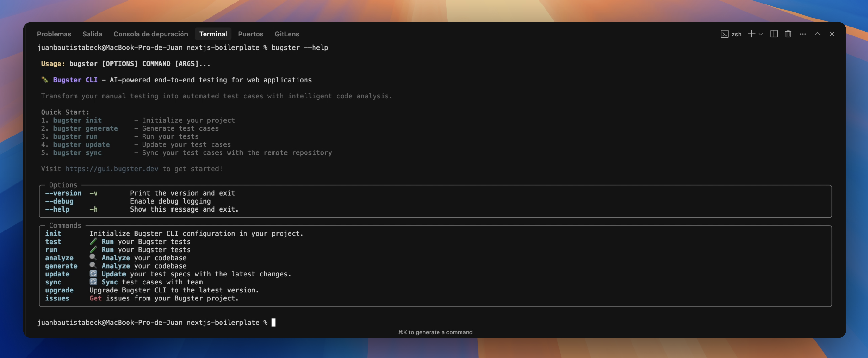Click 'Enable debug logging' description
Viewport: 868px width, 358px height.
pyautogui.click(x=170, y=201)
